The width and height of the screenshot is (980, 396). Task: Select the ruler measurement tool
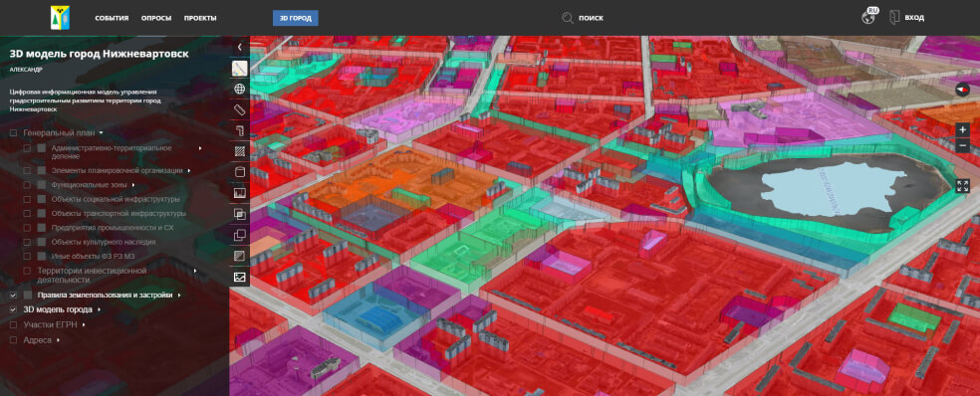[x=239, y=109]
